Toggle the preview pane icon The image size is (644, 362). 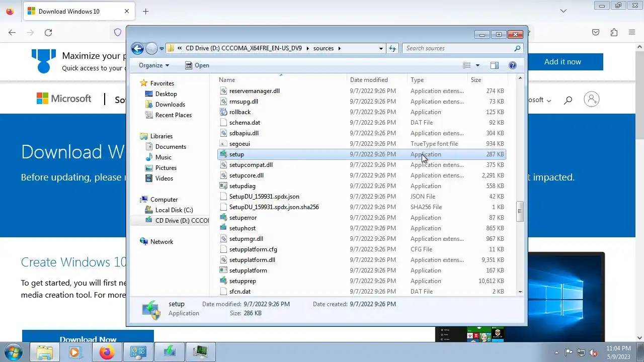(495, 65)
